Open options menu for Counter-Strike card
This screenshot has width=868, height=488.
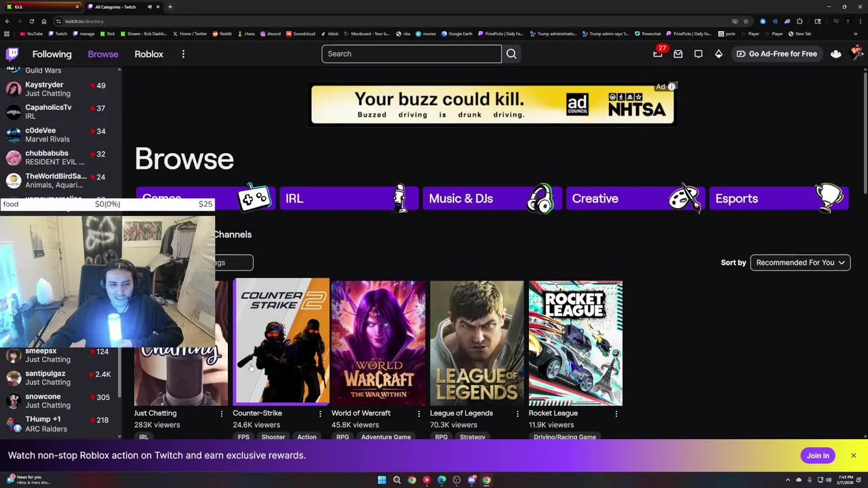pyautogui.click(x=320, y=413)
